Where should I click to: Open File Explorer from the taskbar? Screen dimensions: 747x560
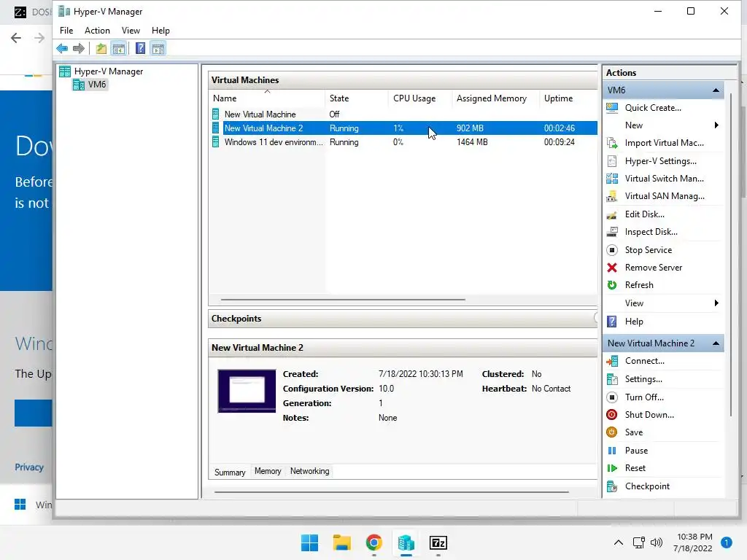click(341, 542)
